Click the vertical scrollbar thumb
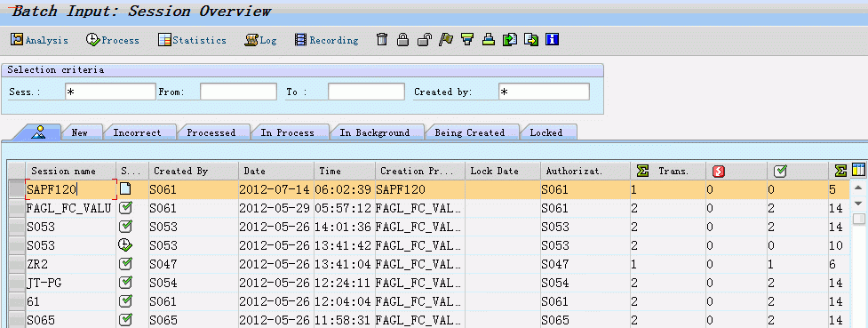 coord(858,219)
